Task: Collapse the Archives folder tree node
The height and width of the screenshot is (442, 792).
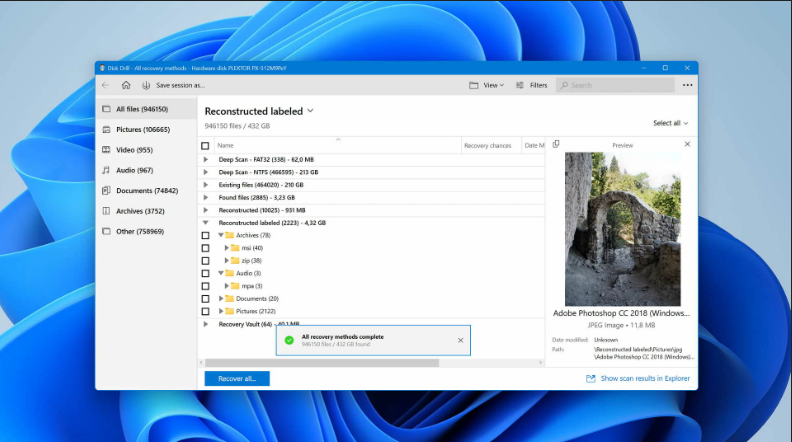Action: [x=221, y=235]
